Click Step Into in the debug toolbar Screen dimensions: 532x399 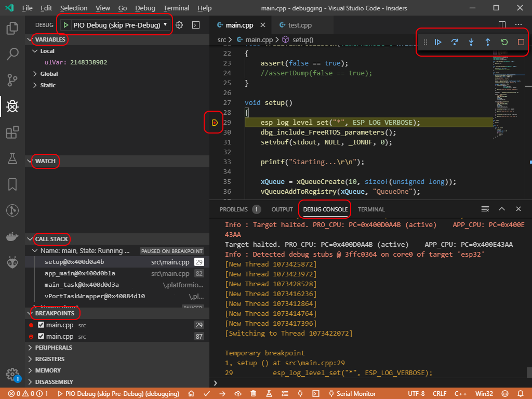(471, 42)
